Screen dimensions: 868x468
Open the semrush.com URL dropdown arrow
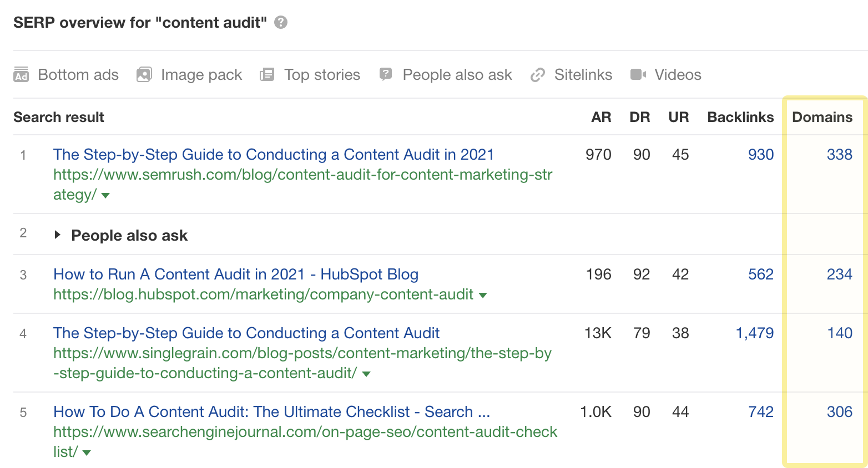[105, 195]
